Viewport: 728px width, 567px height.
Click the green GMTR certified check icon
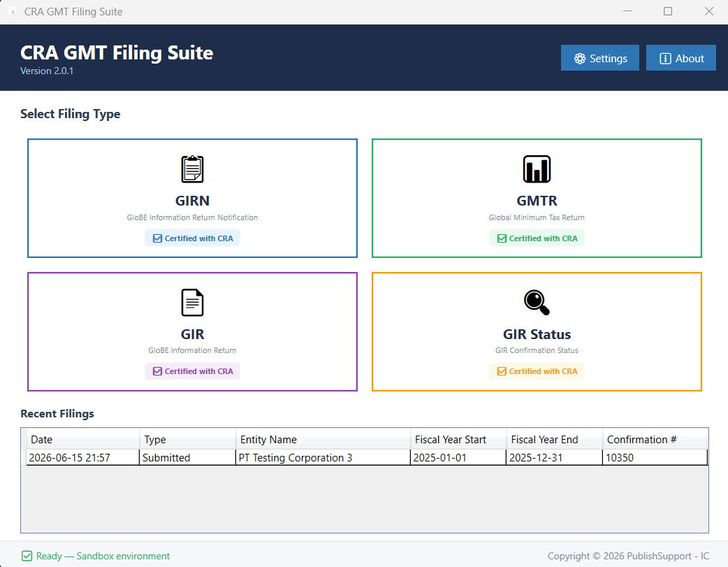(502, 238)
